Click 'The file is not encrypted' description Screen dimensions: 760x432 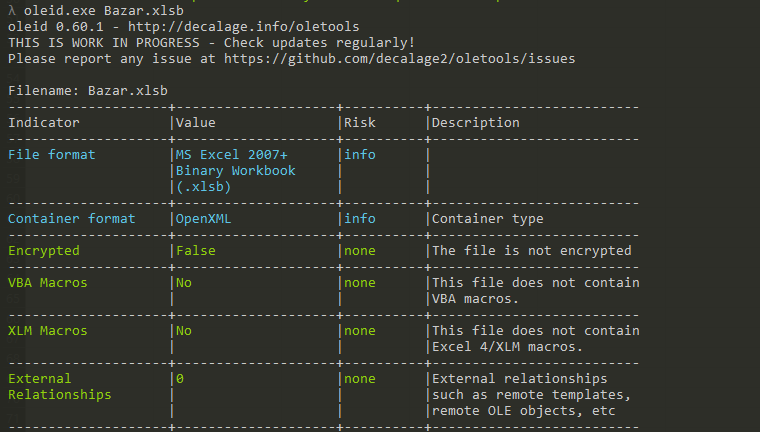pyautogui.click(x=532, y=251)
